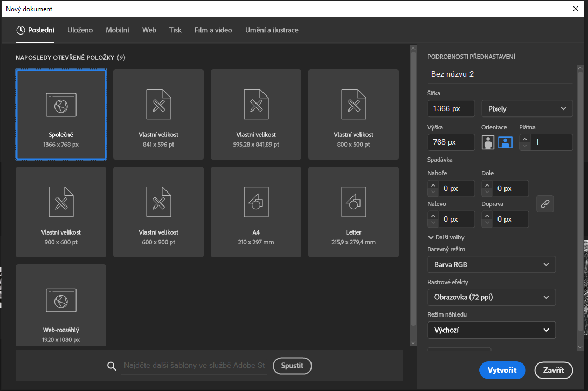Open the Pixely units dropdown

coord(526,108)
